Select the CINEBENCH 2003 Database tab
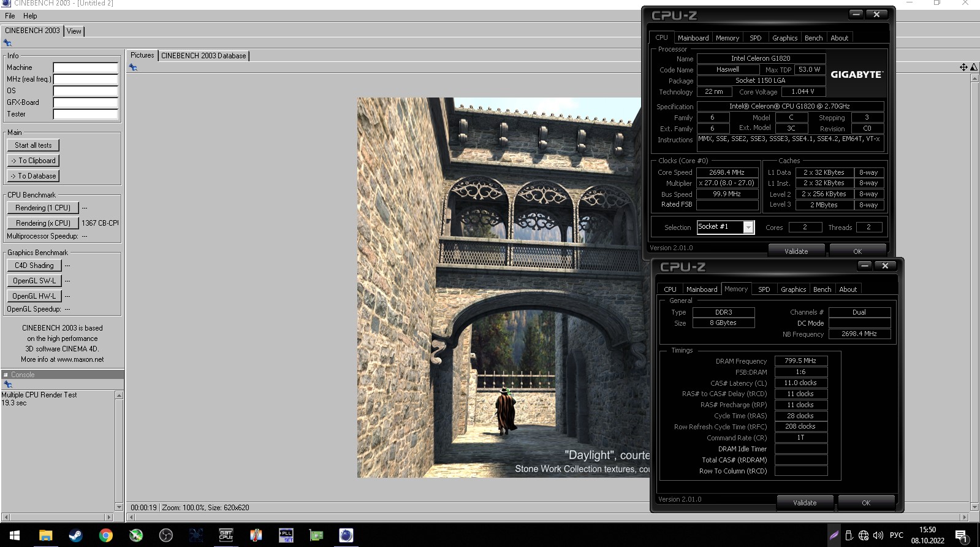The height and width of the screenshot is (547, 980). [203, 56]
